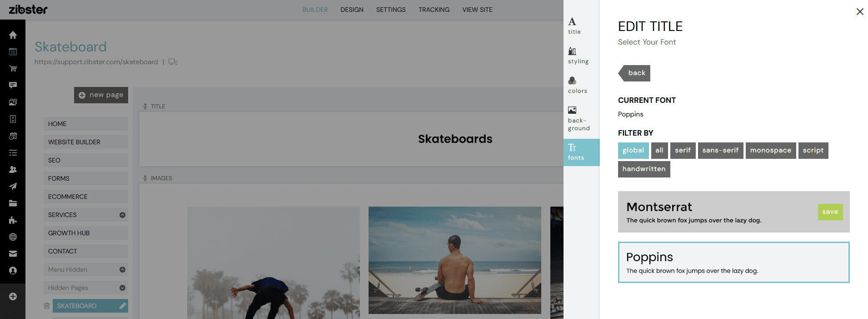Open the globe sidebar icon
The width and height of the screenshot is (868, 319).
(x=13, y=237)
